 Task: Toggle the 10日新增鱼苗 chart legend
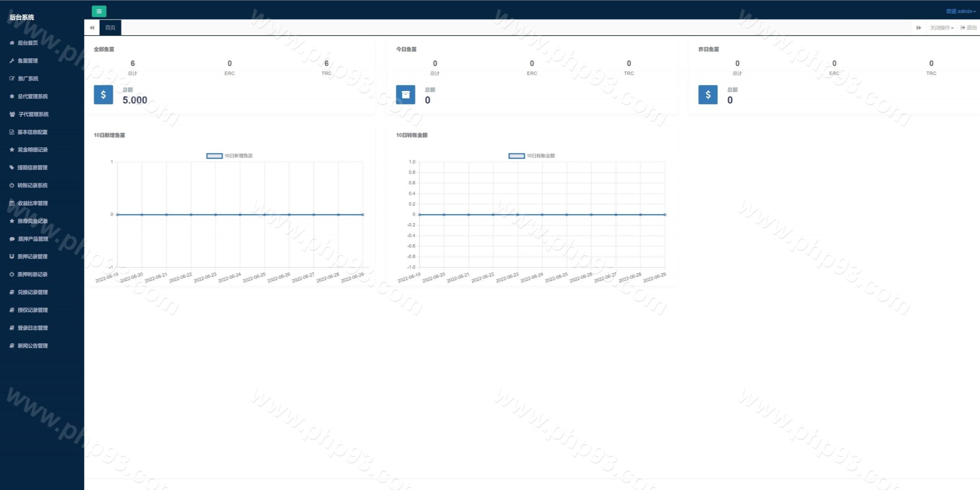click(x=229, y=156)
